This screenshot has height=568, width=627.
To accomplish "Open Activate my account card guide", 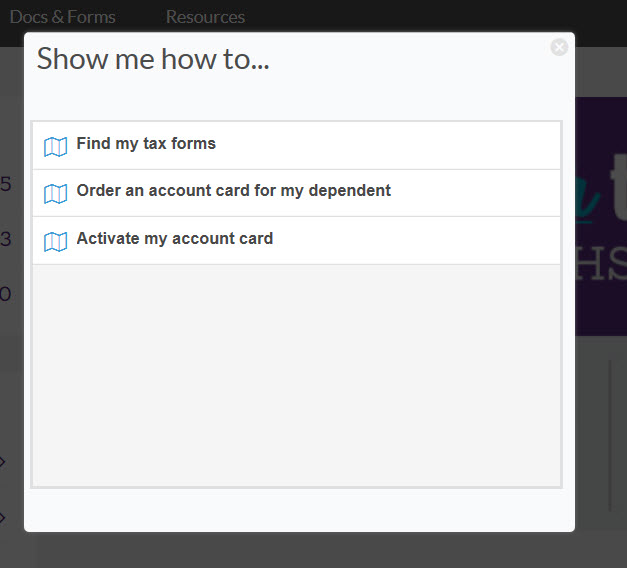I will (x=296, y=241).
